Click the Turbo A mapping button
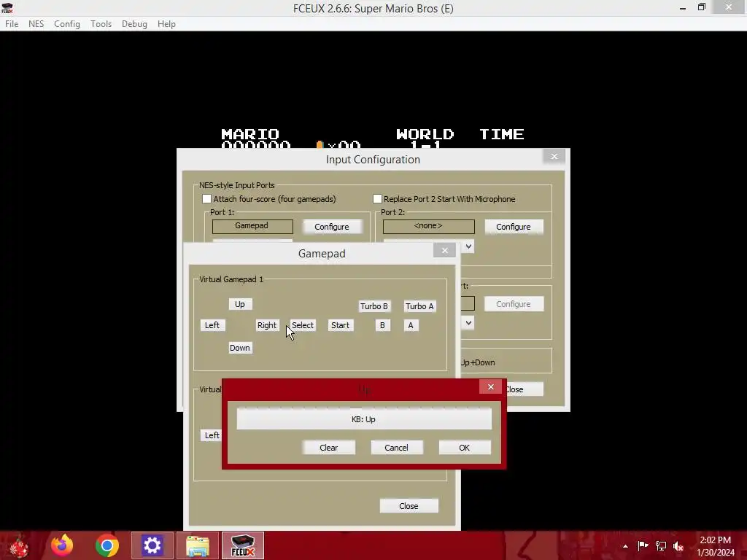 pos(419,306)
